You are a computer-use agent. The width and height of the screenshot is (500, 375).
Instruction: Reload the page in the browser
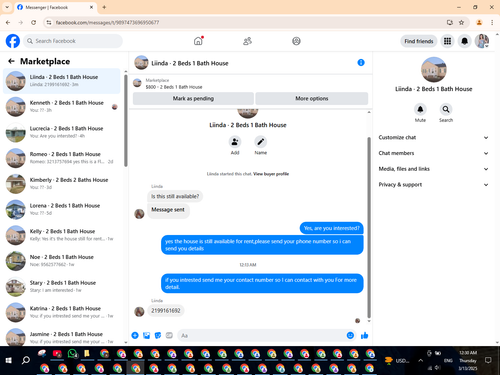(x=33, y=22)
